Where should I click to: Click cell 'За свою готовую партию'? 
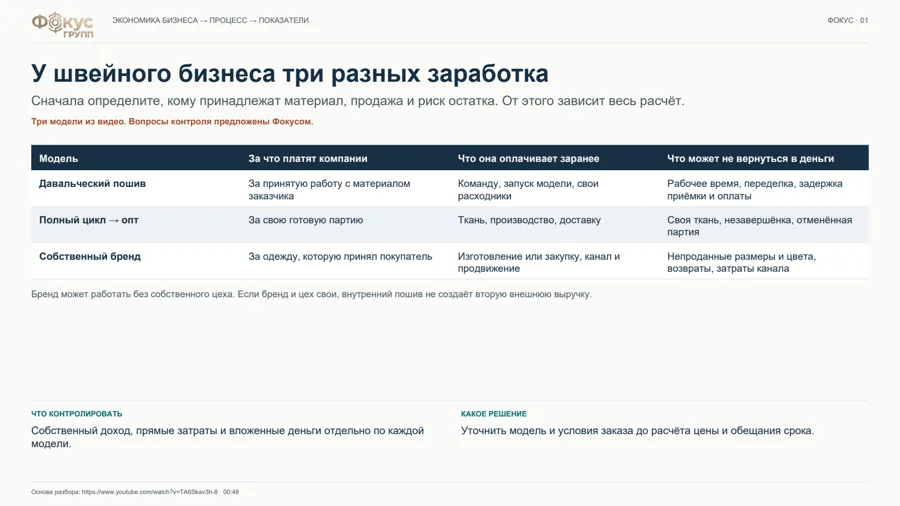coord(305,220)
